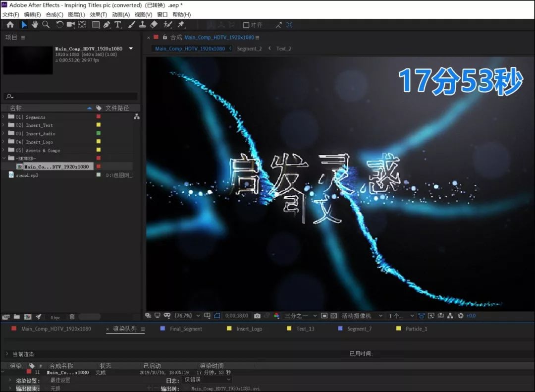This screenshot has height=392, width=535.
Task: Select the Rectangle shape tool
Action: pyautogui.click(x=97, y=25)
